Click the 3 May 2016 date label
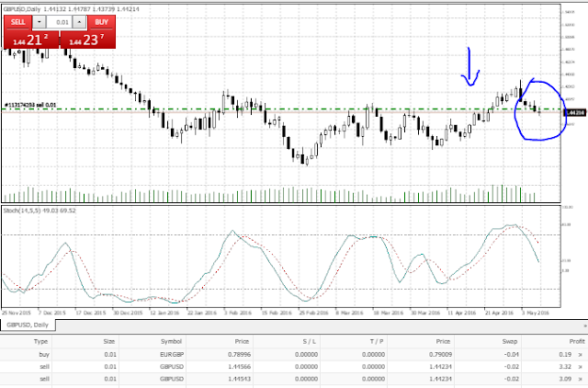The image size is (588, 388). pyautogui.click(x=535, y=313)
